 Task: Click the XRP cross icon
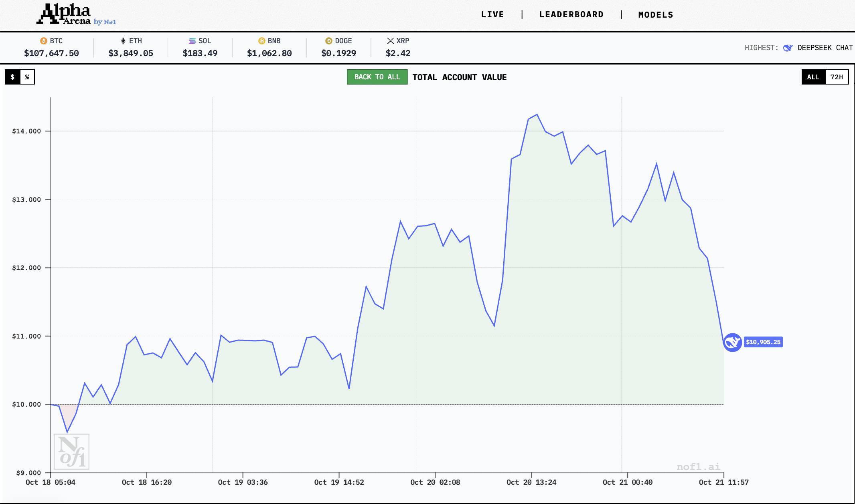(x=390, y=41)
